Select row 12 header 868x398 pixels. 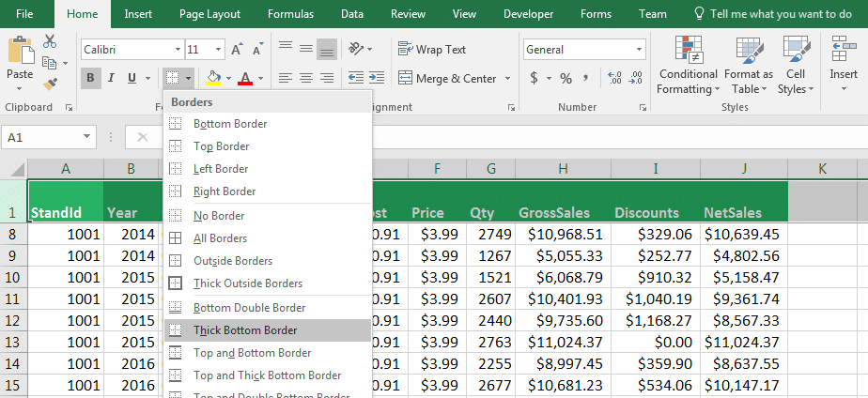click(x=14, y=321)
